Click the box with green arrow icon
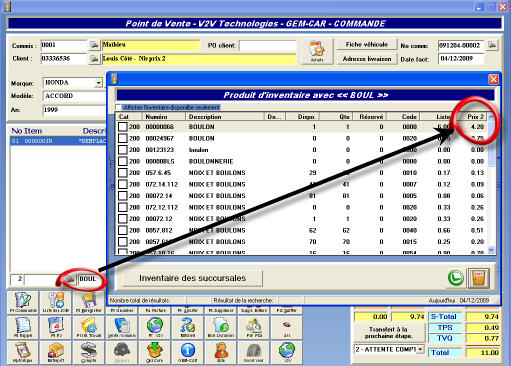This screenshot has width=511, height=366. [x=155, y=352]
